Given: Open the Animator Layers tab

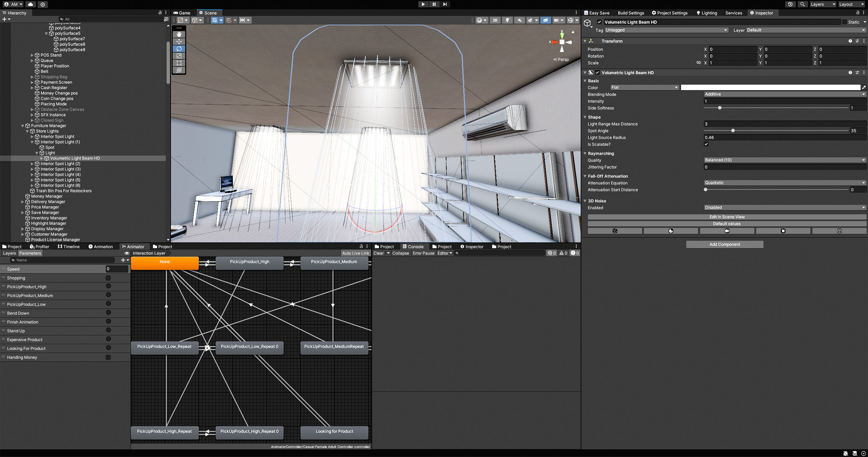Looking at the screenshot, I should pyautogui.click(x=9, y=253).
